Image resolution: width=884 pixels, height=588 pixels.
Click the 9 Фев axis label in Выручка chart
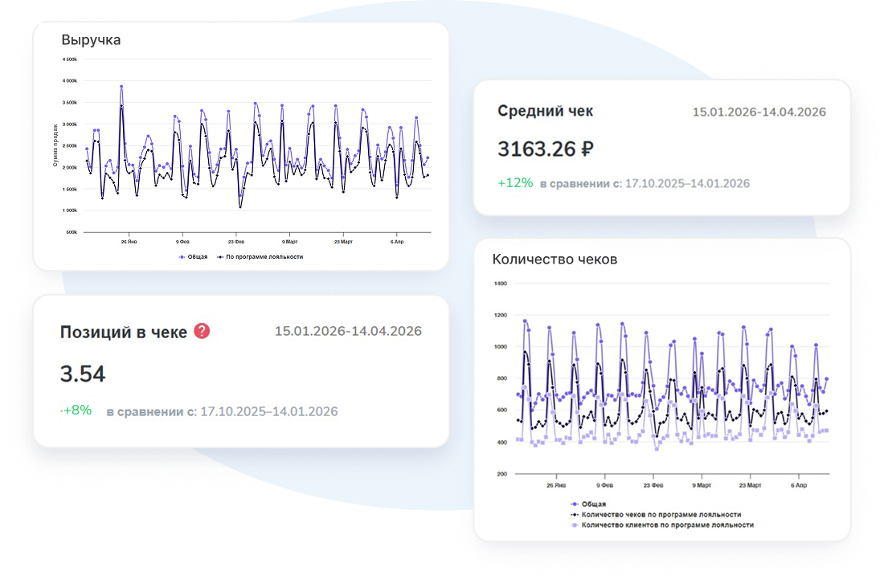[x=182, y=241]
